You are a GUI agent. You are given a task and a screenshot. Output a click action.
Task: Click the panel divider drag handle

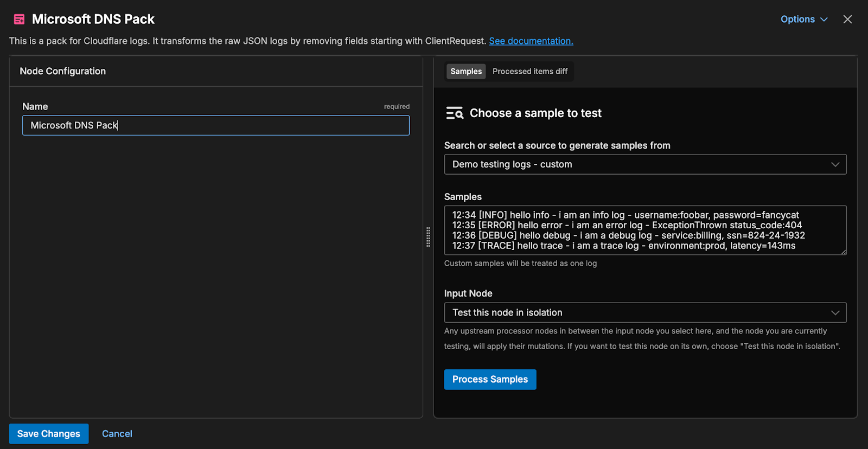(x=428, y=237)
